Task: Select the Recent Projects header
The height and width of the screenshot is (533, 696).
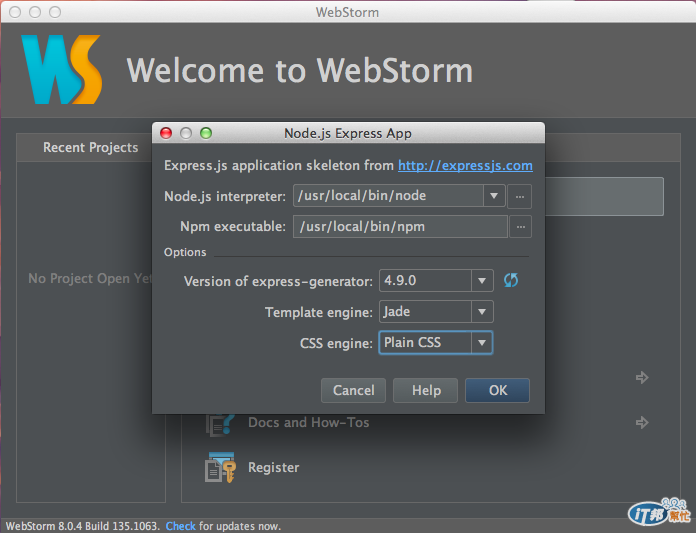Action: 91,147
